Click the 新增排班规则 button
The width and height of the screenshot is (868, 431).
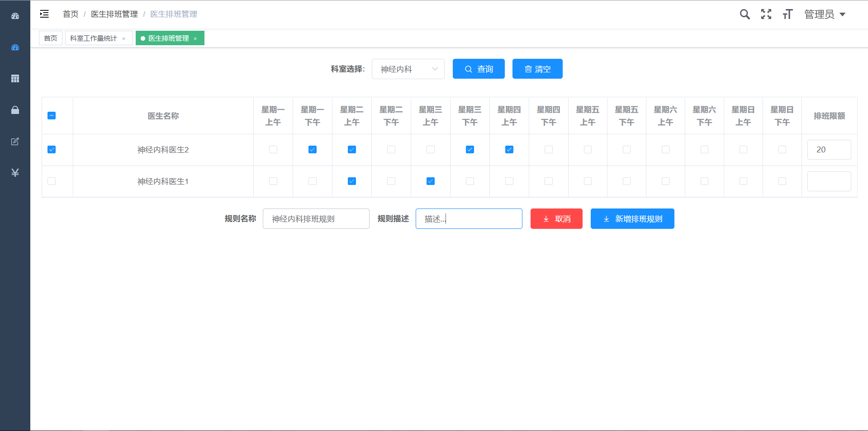point(632,219)
